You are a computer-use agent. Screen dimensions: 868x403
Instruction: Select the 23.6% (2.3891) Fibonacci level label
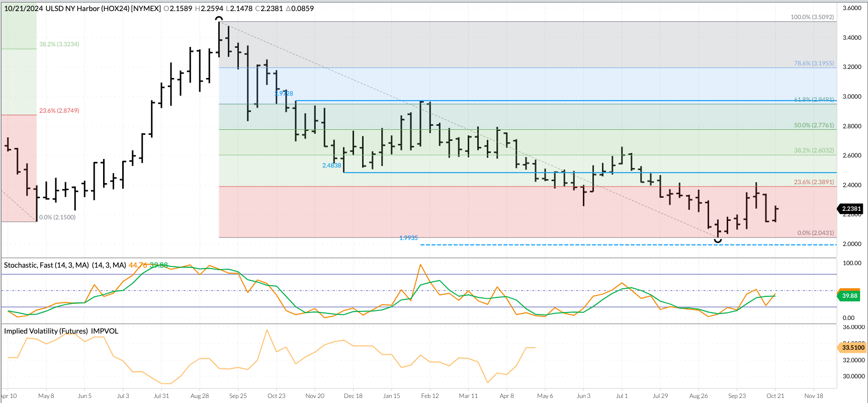(x=814, y=182)
